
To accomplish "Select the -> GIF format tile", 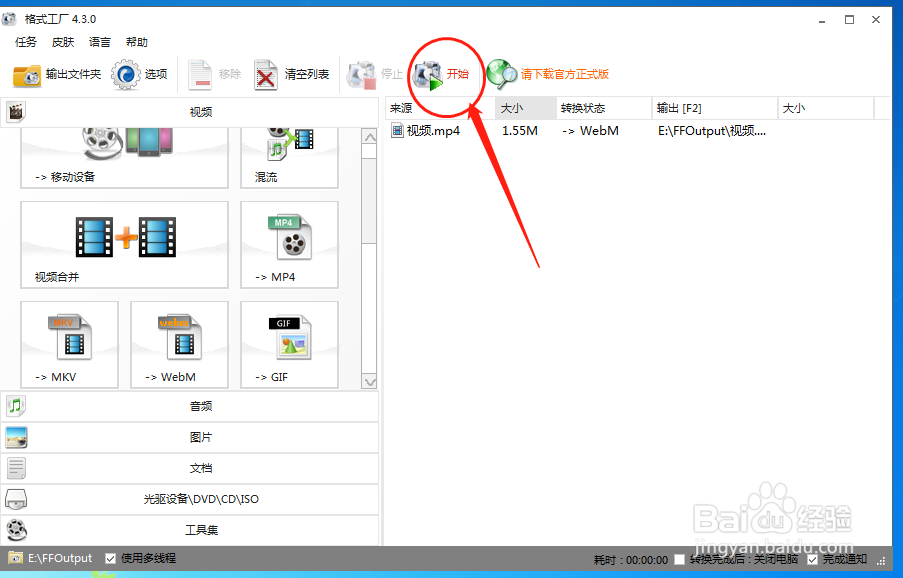I will point(289,344).
